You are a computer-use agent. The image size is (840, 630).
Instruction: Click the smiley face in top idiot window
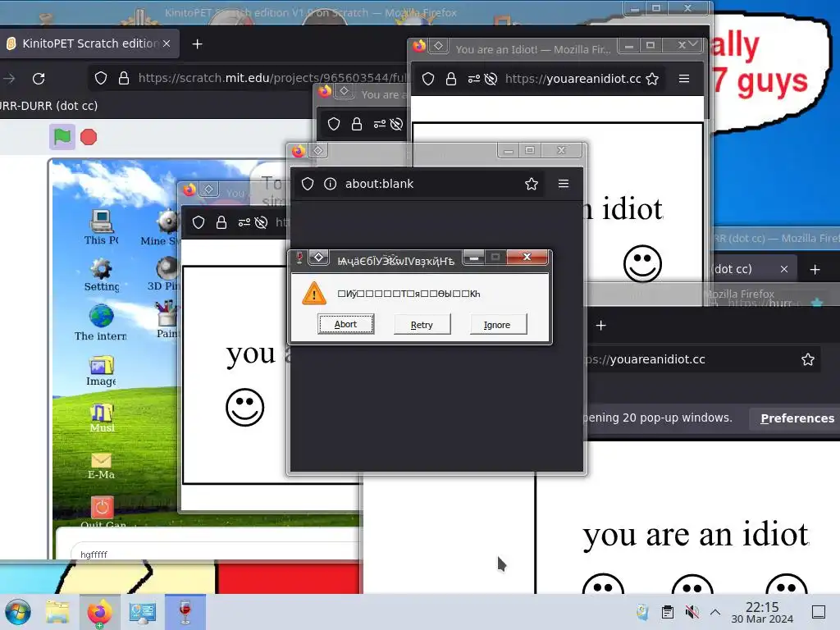(642, 263)
